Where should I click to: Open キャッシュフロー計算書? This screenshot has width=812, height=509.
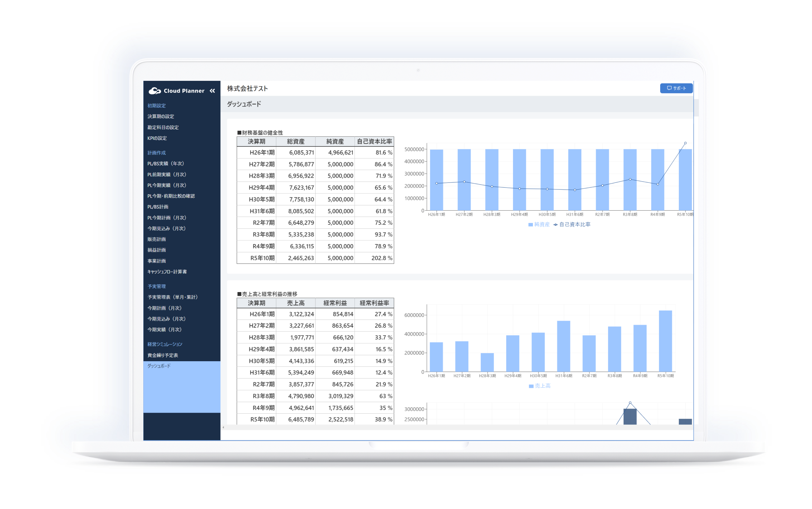(x=167, y=272)
